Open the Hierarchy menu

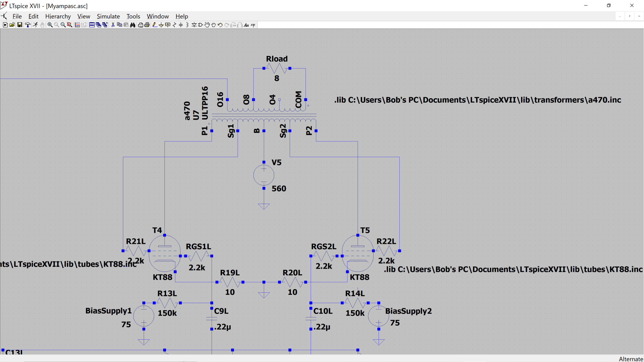58,16
